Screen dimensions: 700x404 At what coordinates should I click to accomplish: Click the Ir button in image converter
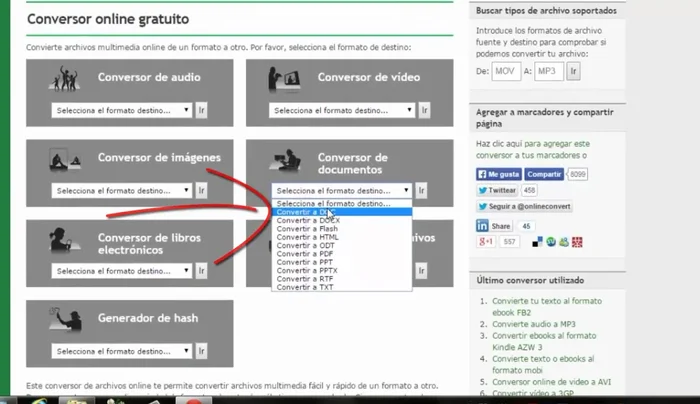[201, 191]
